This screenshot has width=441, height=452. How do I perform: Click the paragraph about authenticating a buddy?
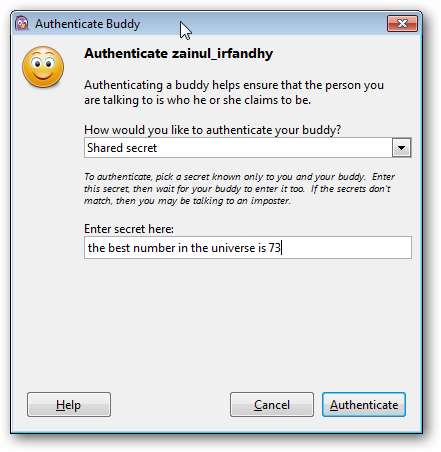pyautogui.click(x=234, y=92)
